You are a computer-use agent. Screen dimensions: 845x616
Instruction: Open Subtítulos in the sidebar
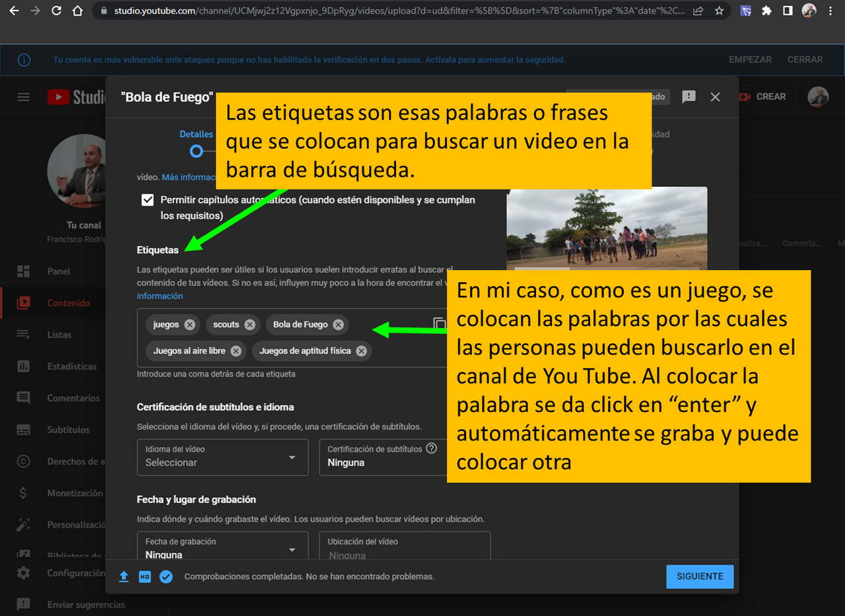[x=53, y=430]
